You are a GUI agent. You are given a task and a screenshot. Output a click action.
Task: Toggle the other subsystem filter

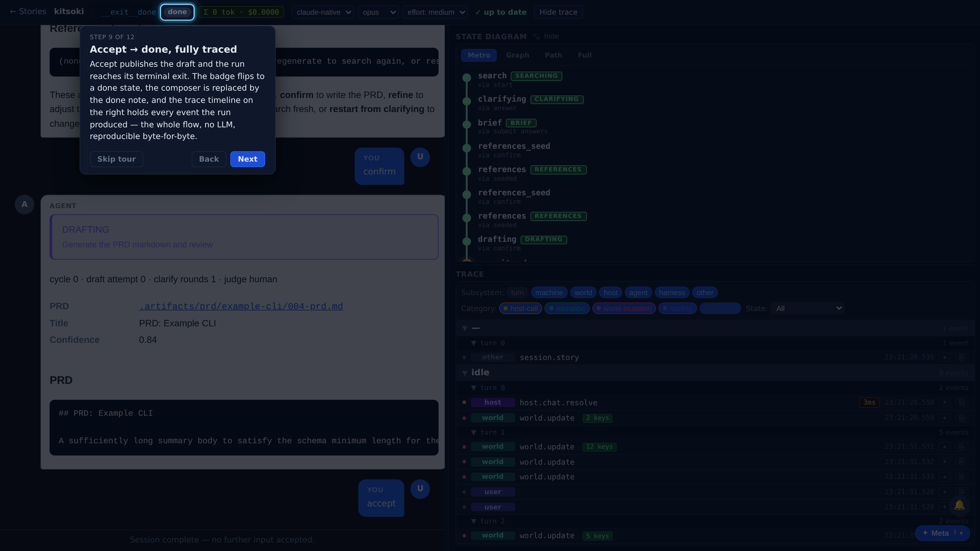pos(705,292)
